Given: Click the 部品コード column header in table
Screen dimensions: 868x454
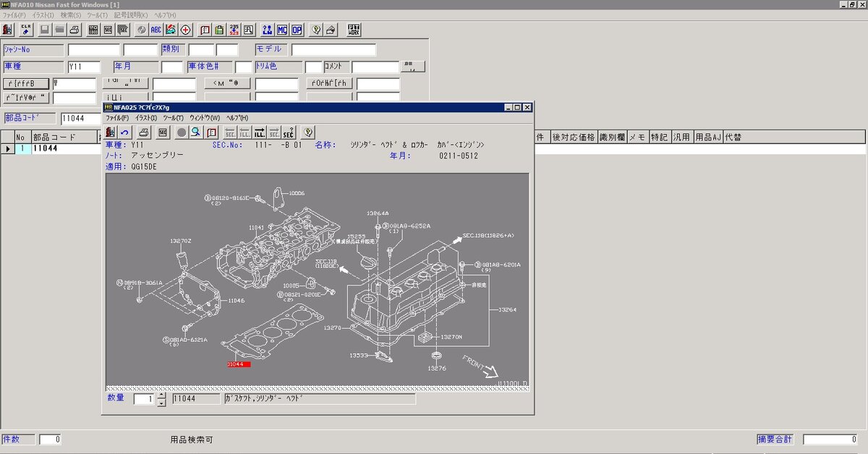Looking at the screenshot, I should [64, 137].
